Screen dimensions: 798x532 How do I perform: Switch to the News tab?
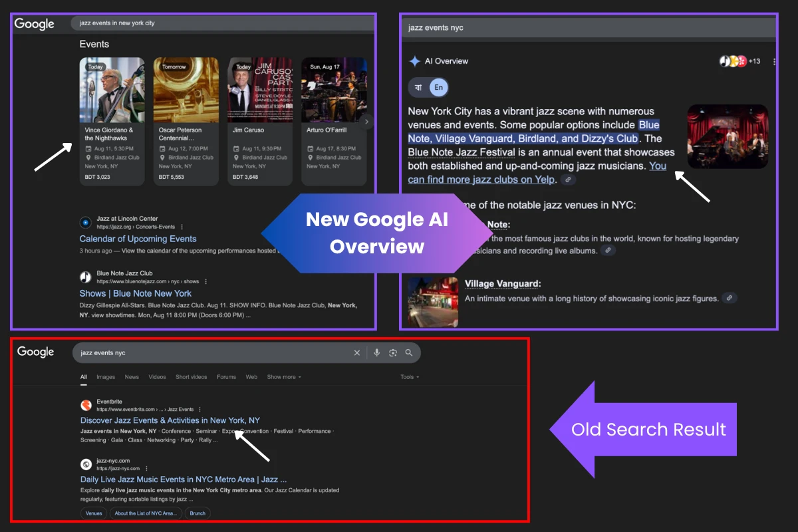click(132, 377)
